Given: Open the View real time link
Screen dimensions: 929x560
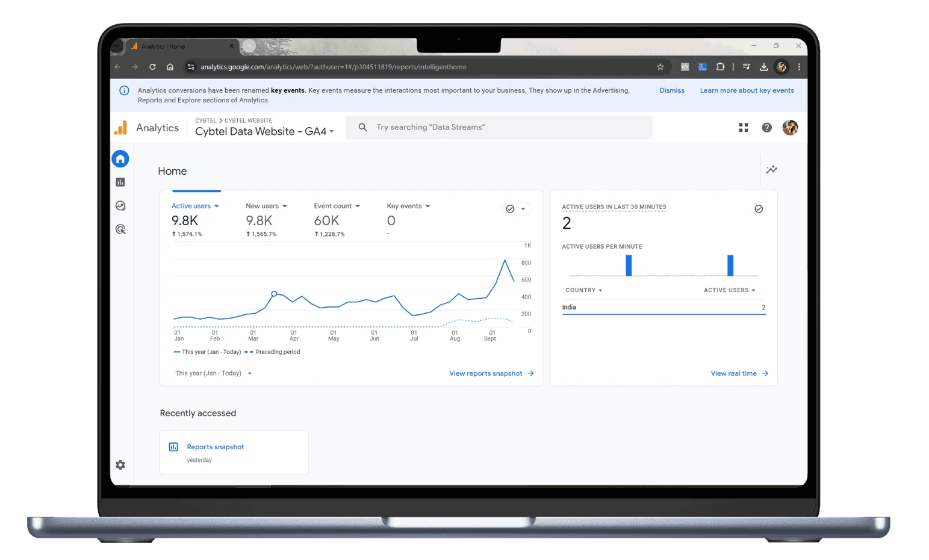Looking at the screenshot, I should tap(739, 373).
